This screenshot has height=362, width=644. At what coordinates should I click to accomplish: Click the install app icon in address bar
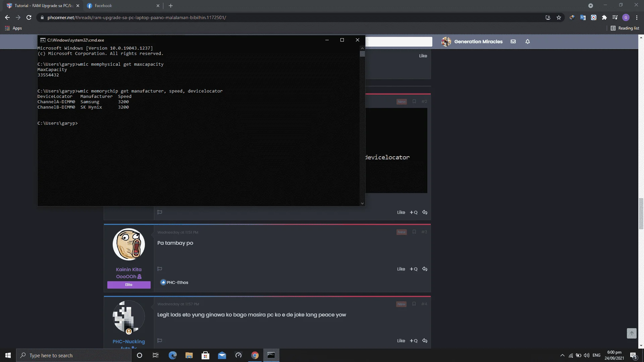[x=548, y=17]
